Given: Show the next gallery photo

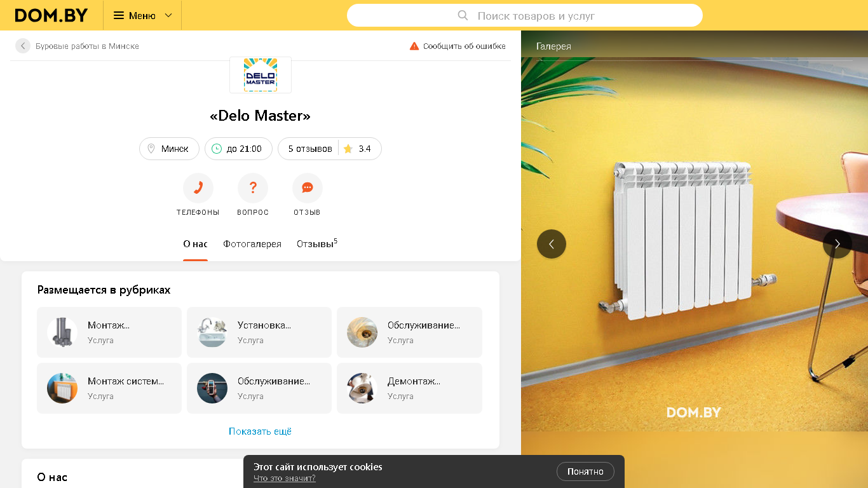Looking at the screenshot, I should click(x=837, y=244).
